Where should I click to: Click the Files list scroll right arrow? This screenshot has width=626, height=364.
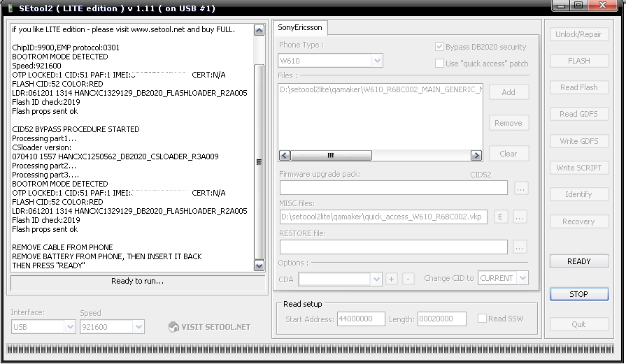click(476, 156)
